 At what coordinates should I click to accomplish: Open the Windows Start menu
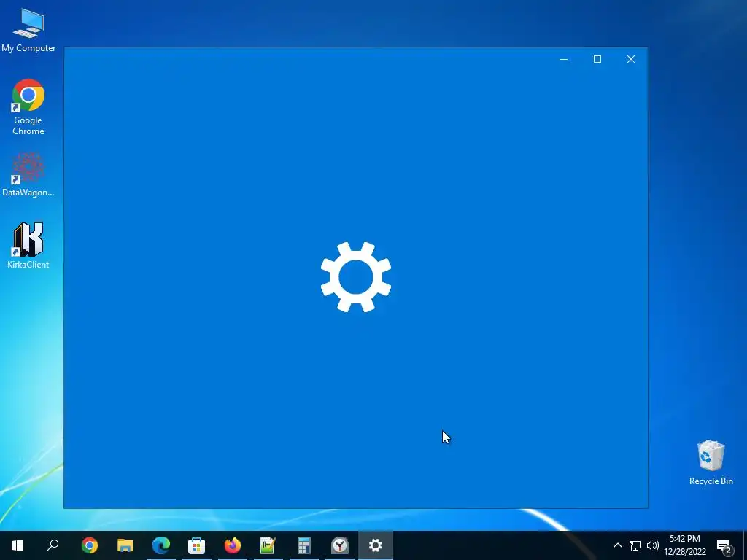[x=18, y=545]
